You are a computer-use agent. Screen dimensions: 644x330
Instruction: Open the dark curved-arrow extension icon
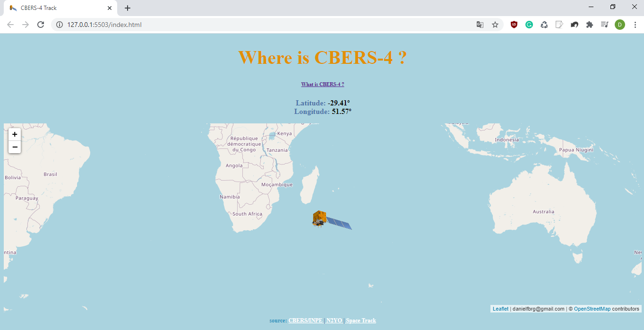coord(575,25)
